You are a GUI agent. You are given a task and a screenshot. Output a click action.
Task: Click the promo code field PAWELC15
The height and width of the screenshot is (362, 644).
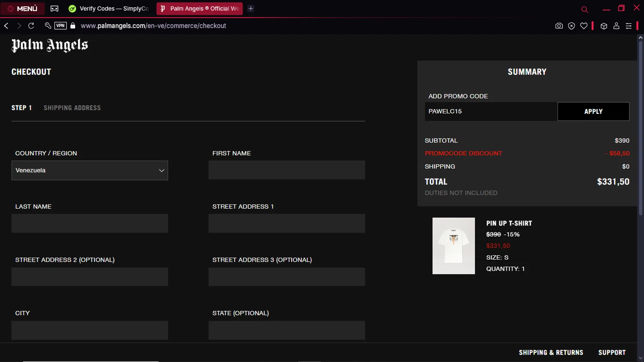(x=491, y=111)
